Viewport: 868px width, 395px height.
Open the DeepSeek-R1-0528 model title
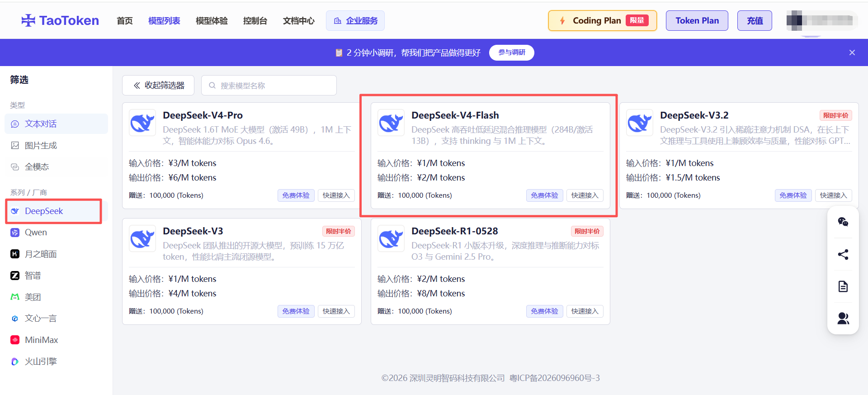[455, 231]
